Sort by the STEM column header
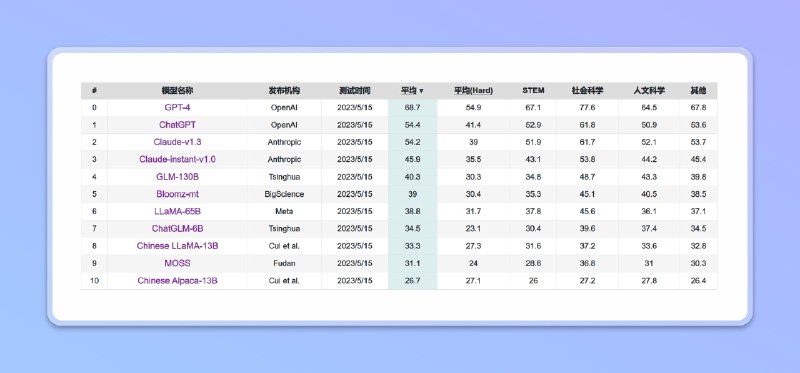This screenshot has width=800, height=373. coord(533,90)
